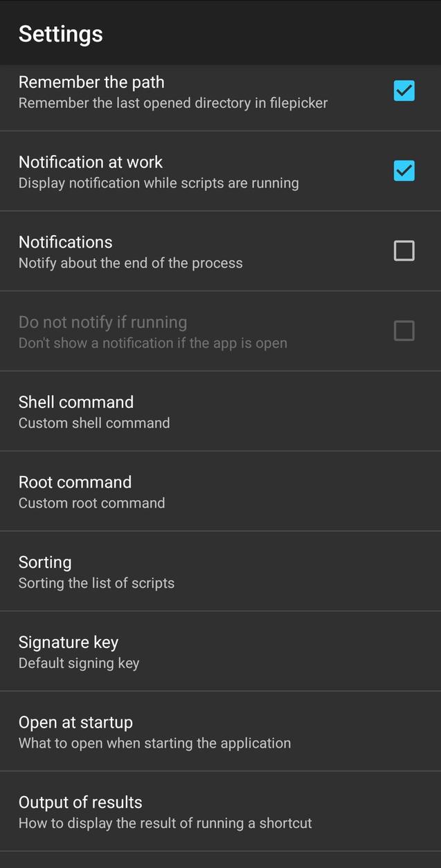
Task: Tap the Remember the path row label
Action: pyautogui.click(x=91, y=82)
